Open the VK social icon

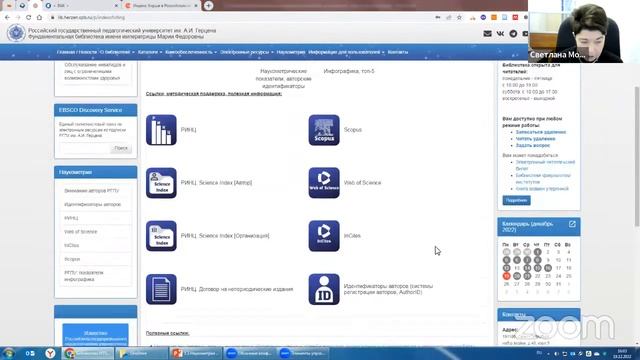[x=500, y=33]
